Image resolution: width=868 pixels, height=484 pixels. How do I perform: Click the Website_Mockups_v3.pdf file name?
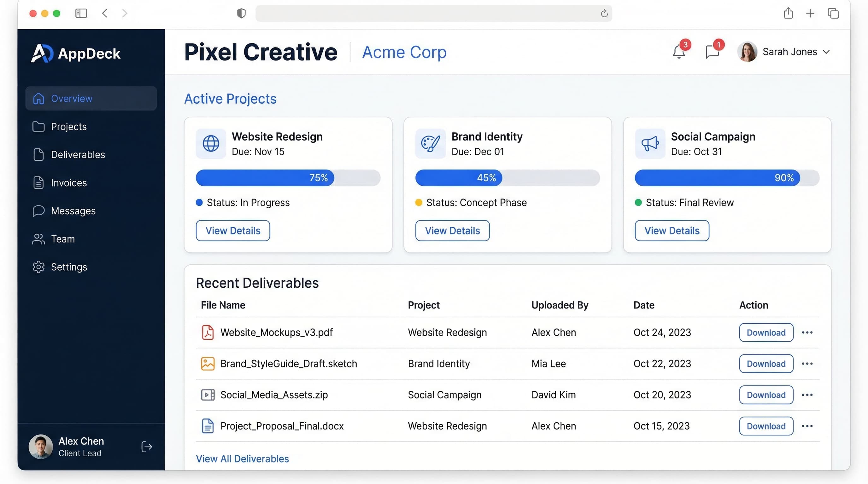point(276,332)
